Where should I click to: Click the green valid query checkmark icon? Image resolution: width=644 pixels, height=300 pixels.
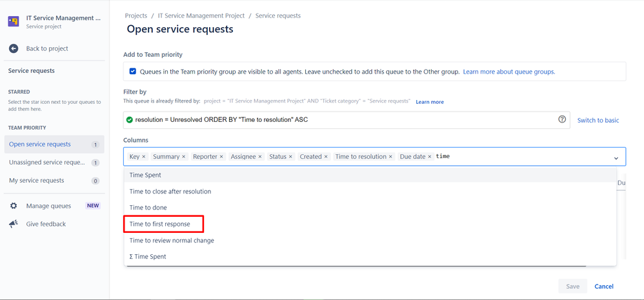point(129,120)
